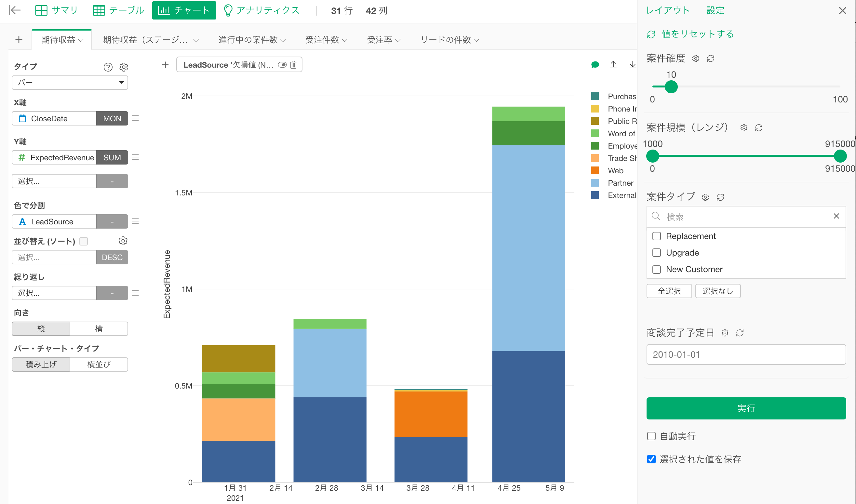Switch to サマリ view
The image size is (856, 504).
(x=56, y=10)
